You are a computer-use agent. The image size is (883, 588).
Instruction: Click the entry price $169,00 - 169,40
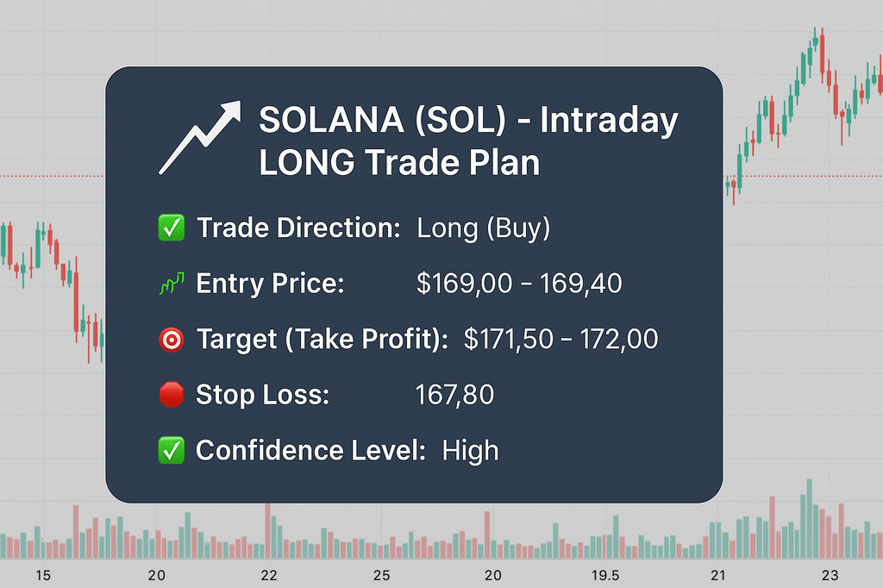click(x=519, y=284)
